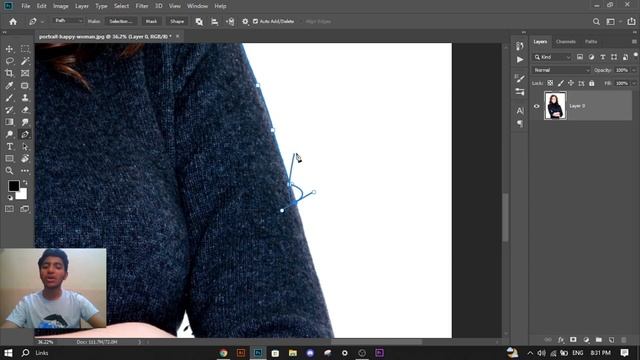Select the Move tool
Image resolution: width=640 pixels, height=360 pixels.
tap(9, 49)
